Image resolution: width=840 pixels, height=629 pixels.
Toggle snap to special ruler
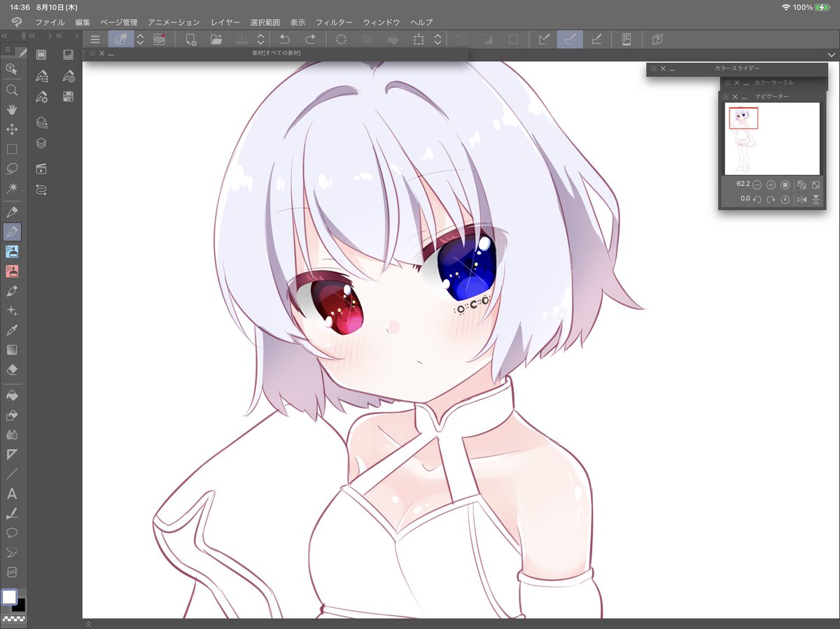(x=570, y=40)
